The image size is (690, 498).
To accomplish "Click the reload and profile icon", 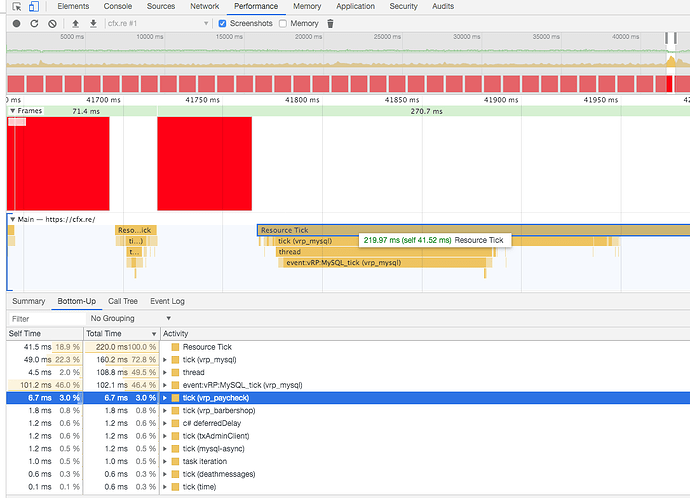I will (x=34, y=23).
